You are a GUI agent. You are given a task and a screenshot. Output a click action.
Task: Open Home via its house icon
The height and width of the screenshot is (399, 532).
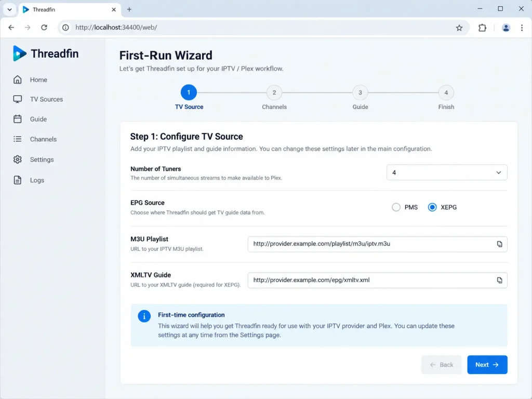17,79
